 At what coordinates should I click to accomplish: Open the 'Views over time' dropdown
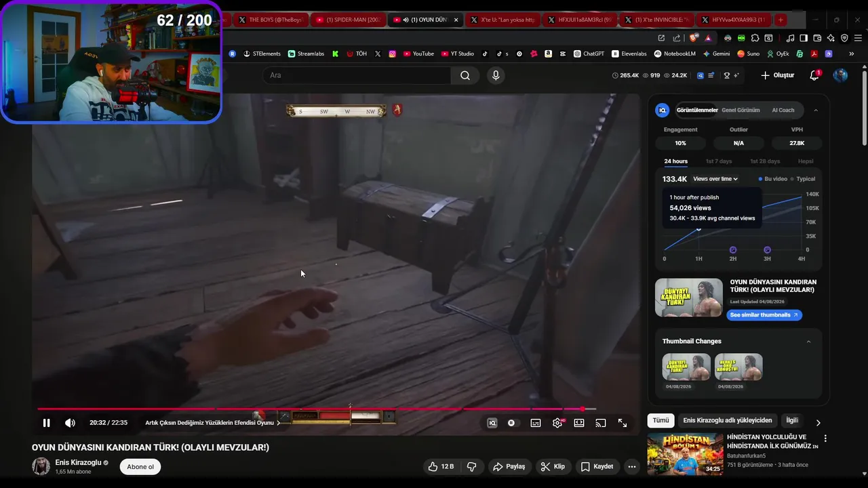coord(715,179)
